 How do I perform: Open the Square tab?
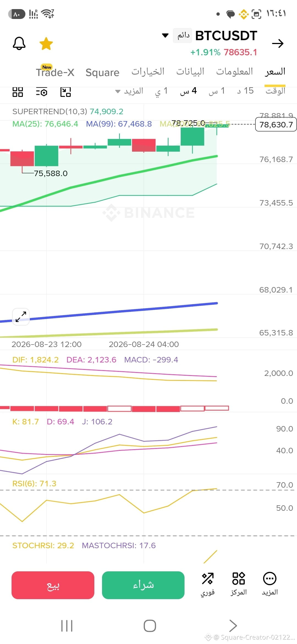point(102,72)
